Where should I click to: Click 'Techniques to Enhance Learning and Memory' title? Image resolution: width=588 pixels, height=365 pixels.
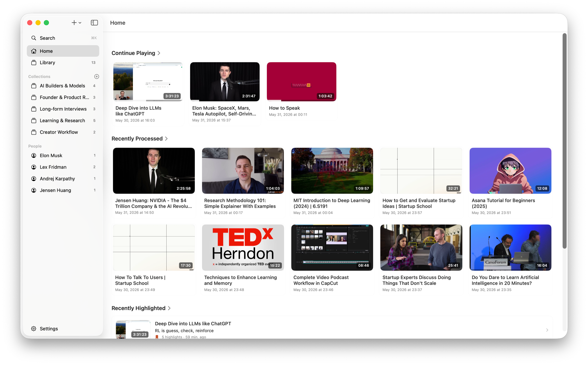pyautogui.click(x=240, y=280)
